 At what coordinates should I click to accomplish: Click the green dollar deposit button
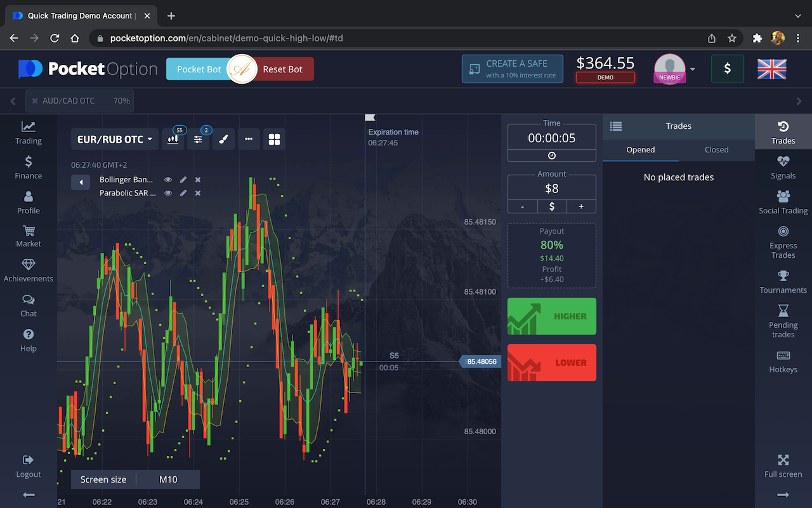pos(728,69)
